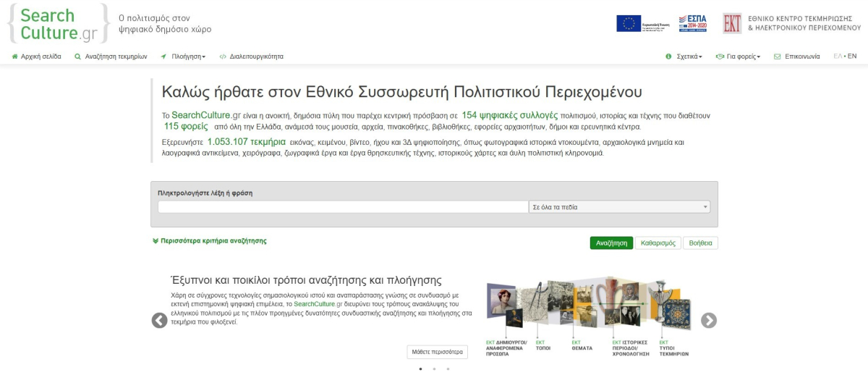Click the Καθαρισμός clear button
Image resolution: width=868 pixels, height=391 pixels.
tap(658, 243)
